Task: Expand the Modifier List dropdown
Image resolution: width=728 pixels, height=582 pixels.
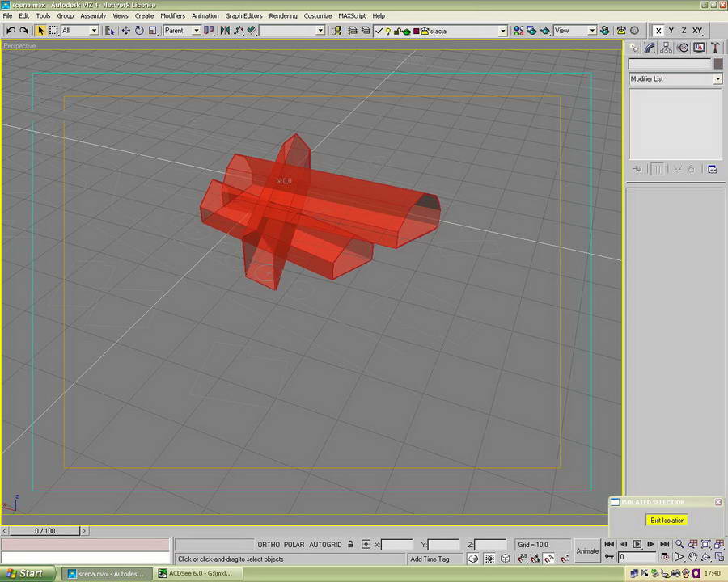Action: pyautogui.click(x=717, y=79)
